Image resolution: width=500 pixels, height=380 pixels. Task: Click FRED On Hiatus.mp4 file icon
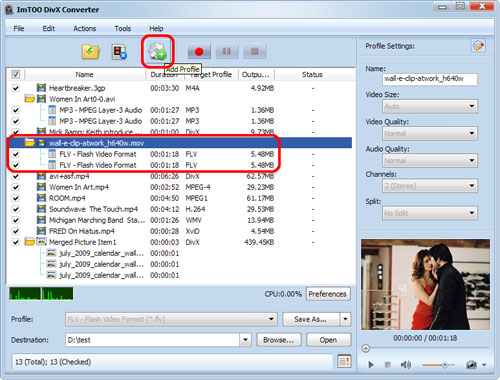(41, 231)
